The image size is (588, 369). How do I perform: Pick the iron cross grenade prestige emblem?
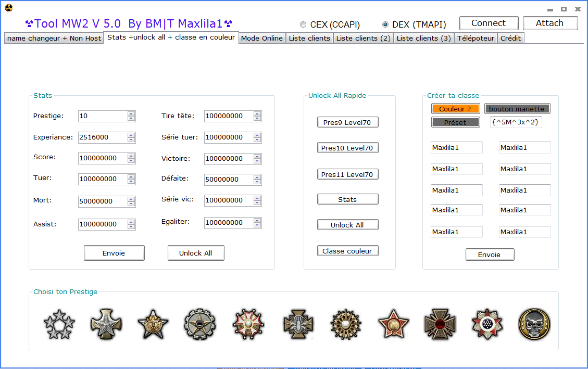tap(298, 324)
